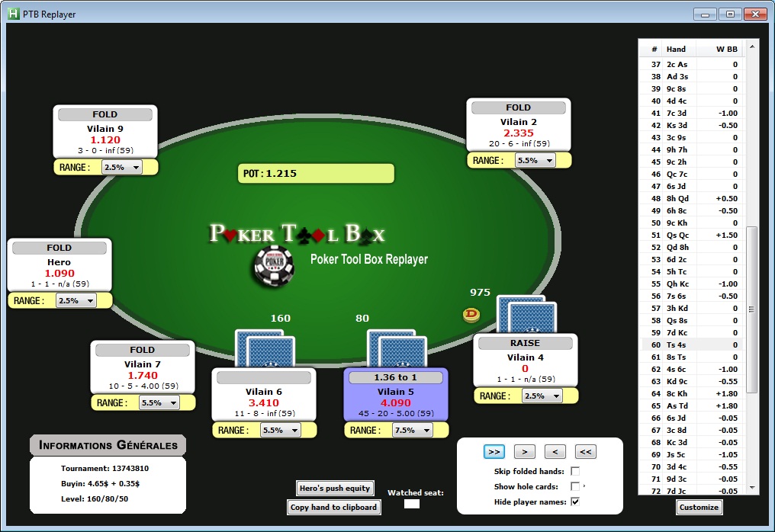Select hand 66 (6s Jd) in list

692,418
